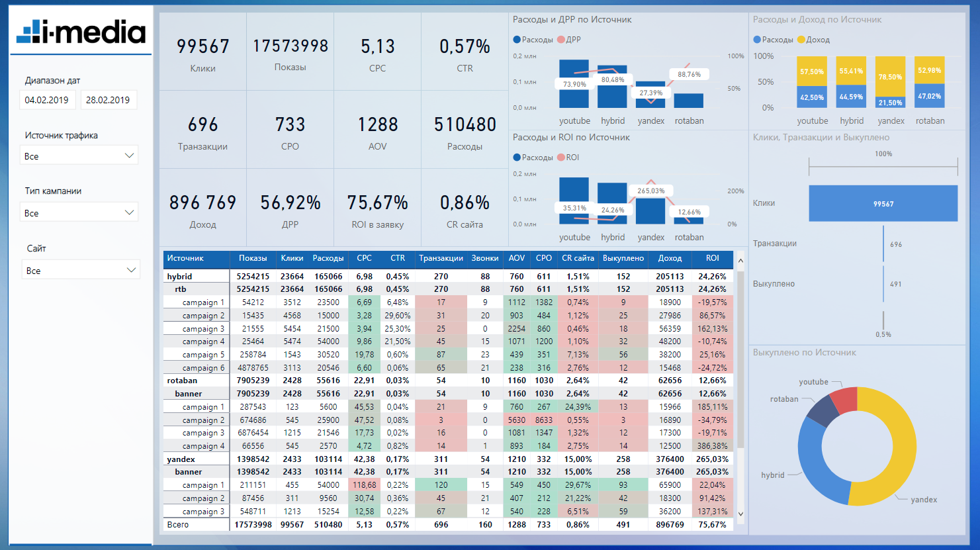Click the 21,50% blue yandex bar segment
Image resolution: width=980 pixels, height=550 pixels.
[x=891, y=103]
